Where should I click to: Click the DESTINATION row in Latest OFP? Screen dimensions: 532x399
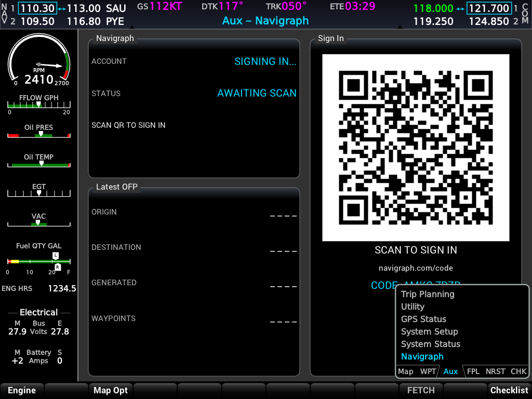(x=194, y=247)
